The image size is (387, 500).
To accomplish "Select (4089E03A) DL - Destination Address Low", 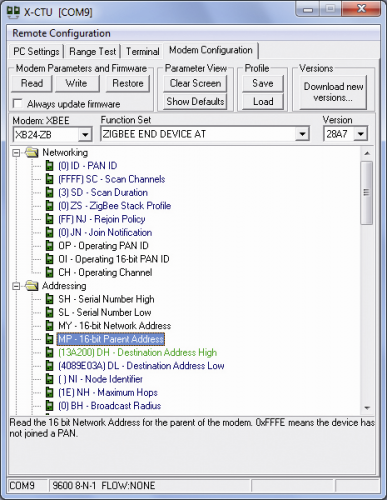I will click(x=141, y=366).
